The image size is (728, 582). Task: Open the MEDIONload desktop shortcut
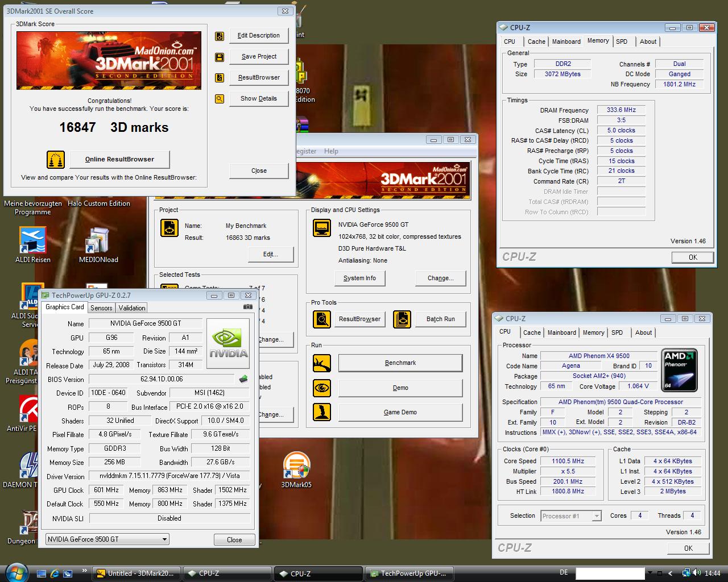tap(98, 245)
